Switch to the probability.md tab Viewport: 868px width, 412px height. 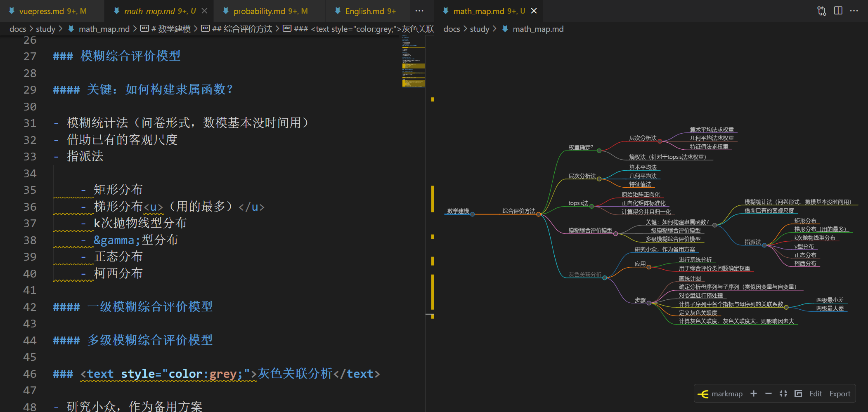[270, 11]
